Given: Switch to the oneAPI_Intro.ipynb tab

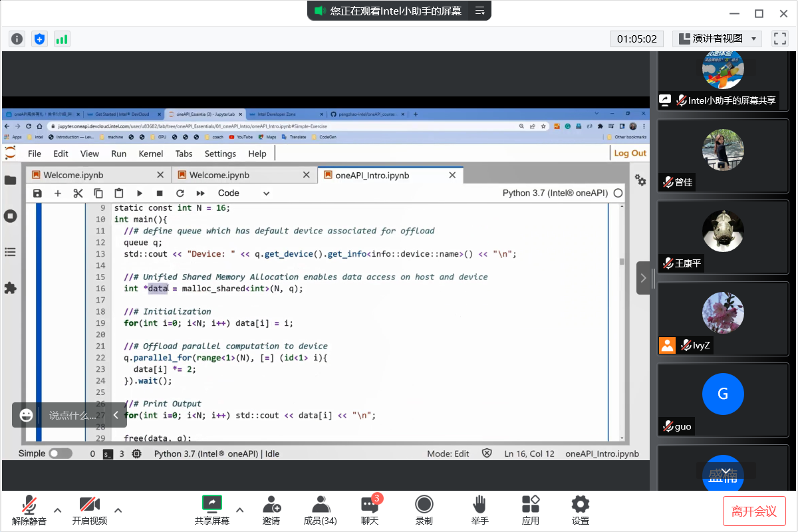Looking at the screenshot, I should pyautogui.click(x=372, y=176).
